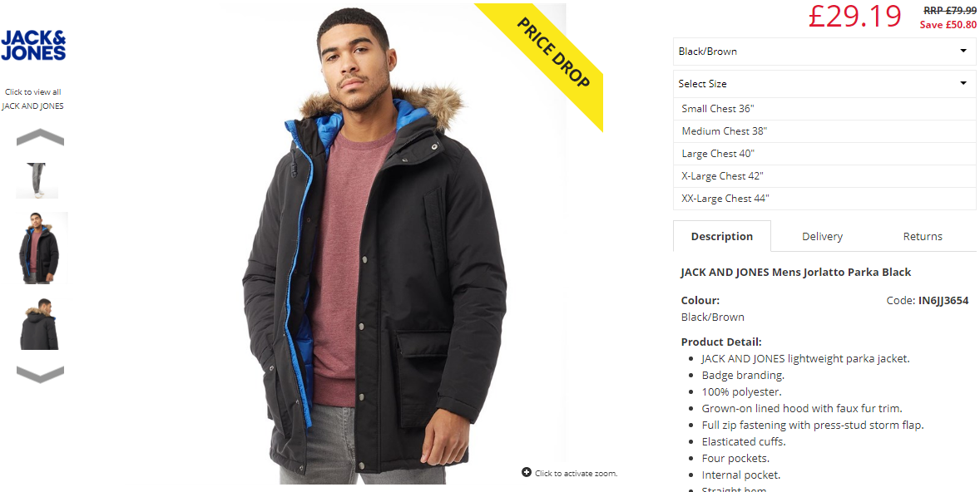Viewport: 980px width, 492px height.
Task: View the grey jeans thumbnail
Action: click(37, 180)
